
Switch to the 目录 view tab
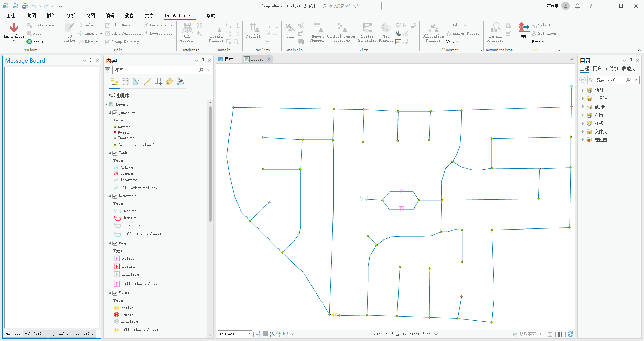click(x=226, y=59)
